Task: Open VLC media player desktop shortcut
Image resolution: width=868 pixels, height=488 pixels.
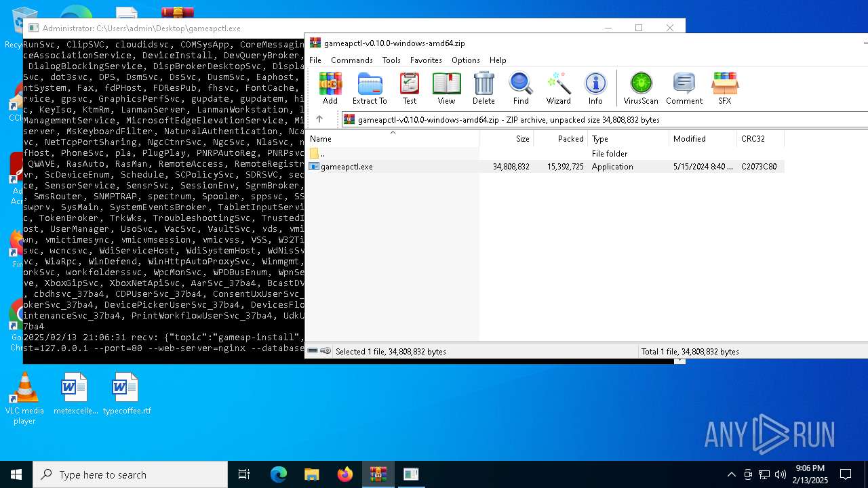Action: pyautogui.click(x=24, y=399)
